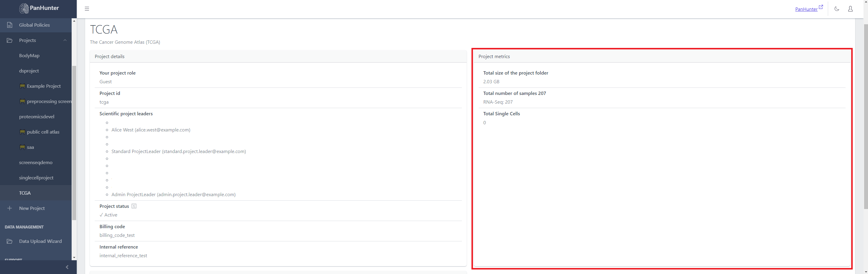This screenshot has height=274, width=868.
Task: Click the construction icon beside Example Project
Action: click(22, 86)
